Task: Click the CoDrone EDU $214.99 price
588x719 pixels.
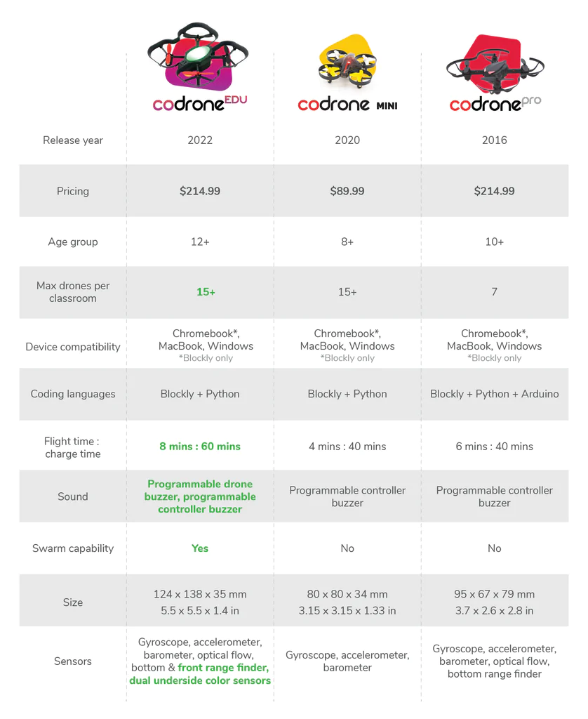Action: pyautogui.click(x=200, y=191)
